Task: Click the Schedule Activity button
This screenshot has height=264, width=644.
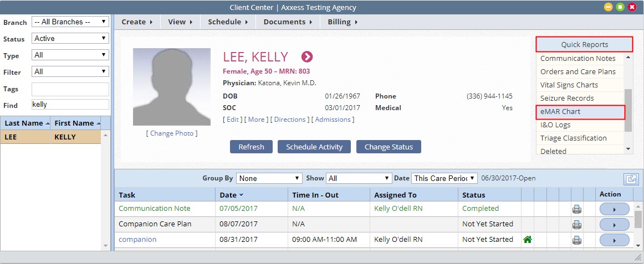Action: coord(314,147)
